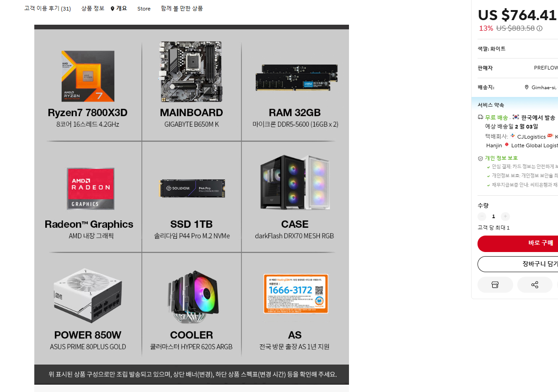Image resolution: width=558 pixels, height=392 pixels.
Task: Open the 개인 정보 보호 link
Action: point(501,158)
